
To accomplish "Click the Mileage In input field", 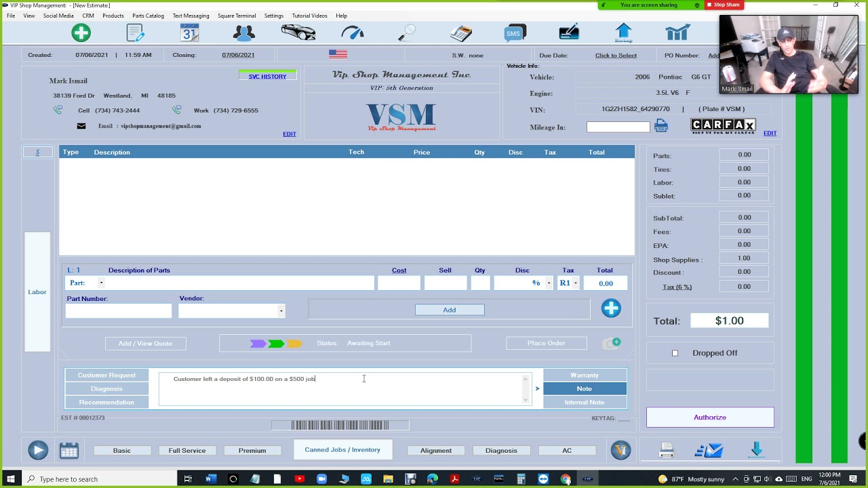I will [618, 127].
